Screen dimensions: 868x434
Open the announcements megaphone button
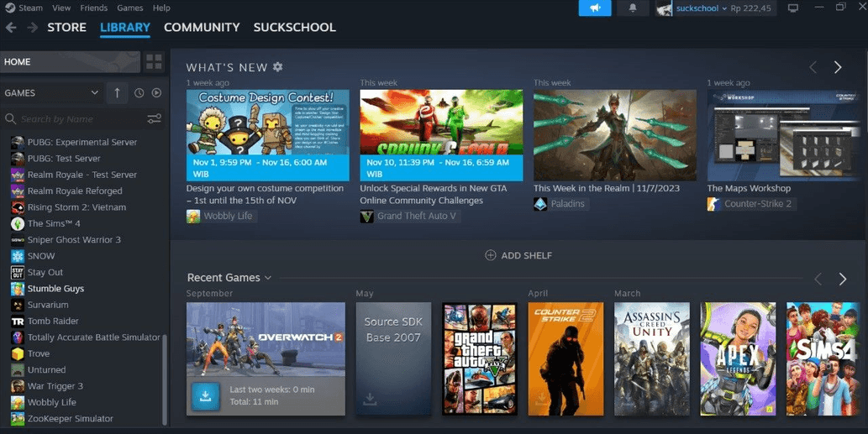[595, 8]
